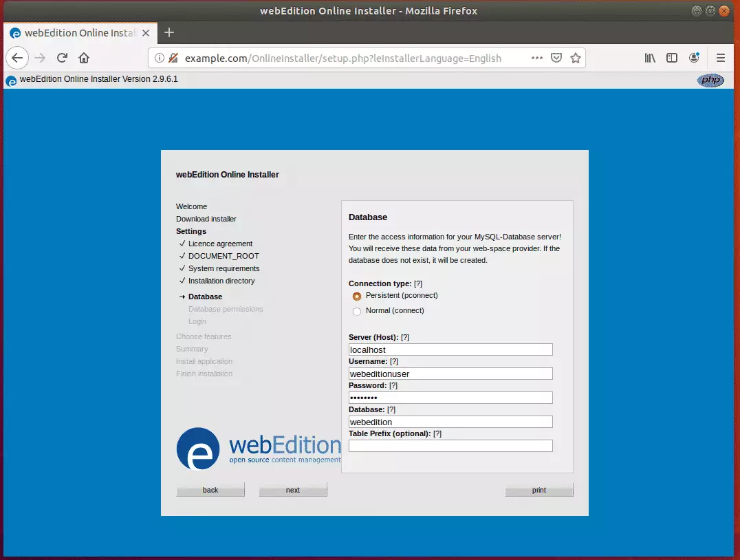This screenshot has width=740, height=560.
Task: Save page to Pocket
Action: pos(556,58)
